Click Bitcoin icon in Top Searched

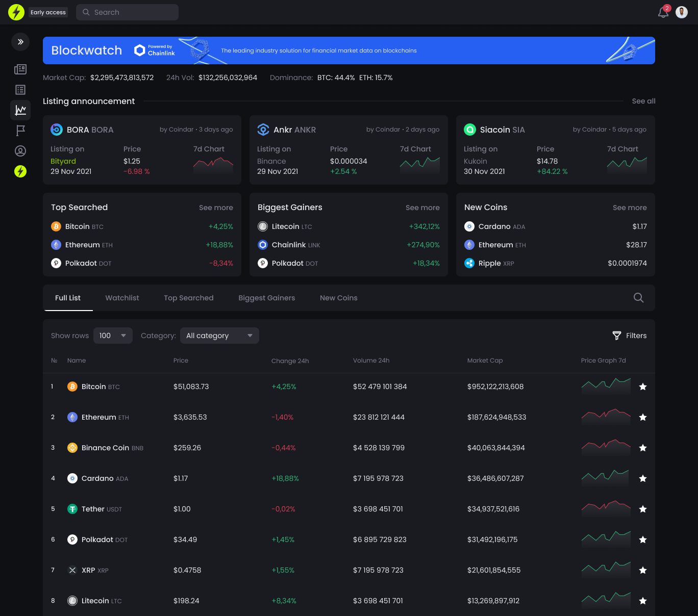coord(56,226)
